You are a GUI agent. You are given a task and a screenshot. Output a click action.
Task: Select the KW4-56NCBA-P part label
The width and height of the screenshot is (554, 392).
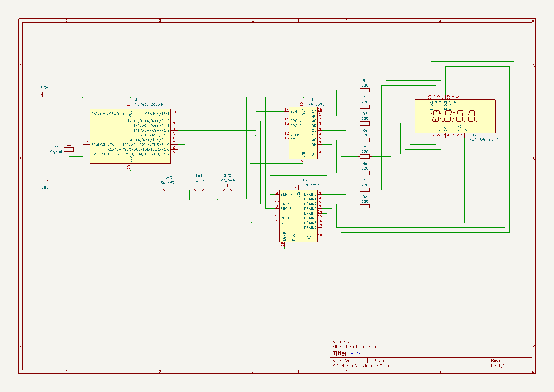[x=484, y=140]
